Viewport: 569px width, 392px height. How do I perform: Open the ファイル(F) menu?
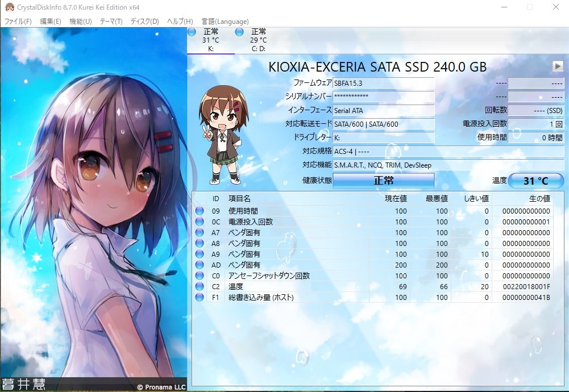click(18, 22)
